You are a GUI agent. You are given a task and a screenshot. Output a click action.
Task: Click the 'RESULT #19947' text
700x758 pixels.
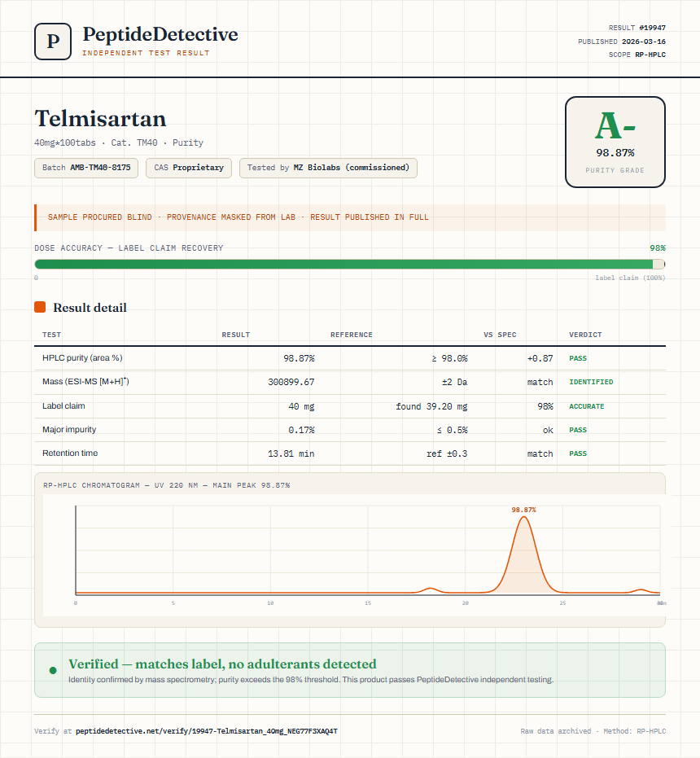pyautogui.click(x=637, y=28)
